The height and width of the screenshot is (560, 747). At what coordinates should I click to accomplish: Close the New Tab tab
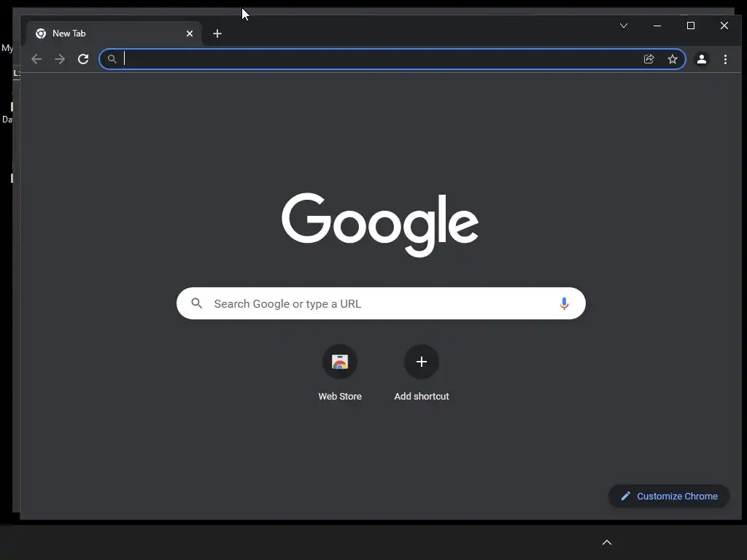click(x=190, y=34)
